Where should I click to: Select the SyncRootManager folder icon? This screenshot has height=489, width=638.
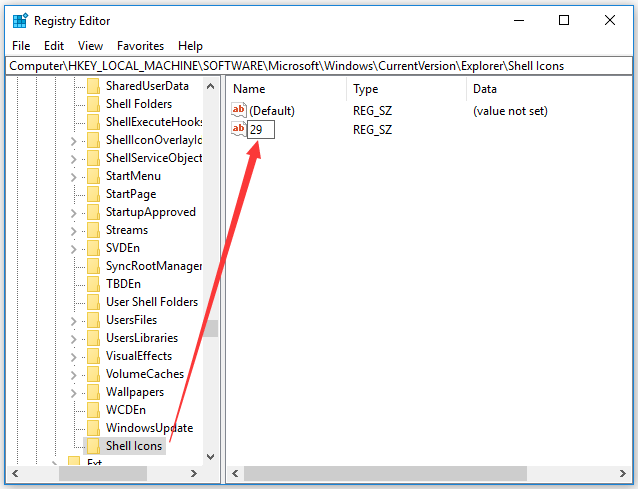(x=94, y=266)
